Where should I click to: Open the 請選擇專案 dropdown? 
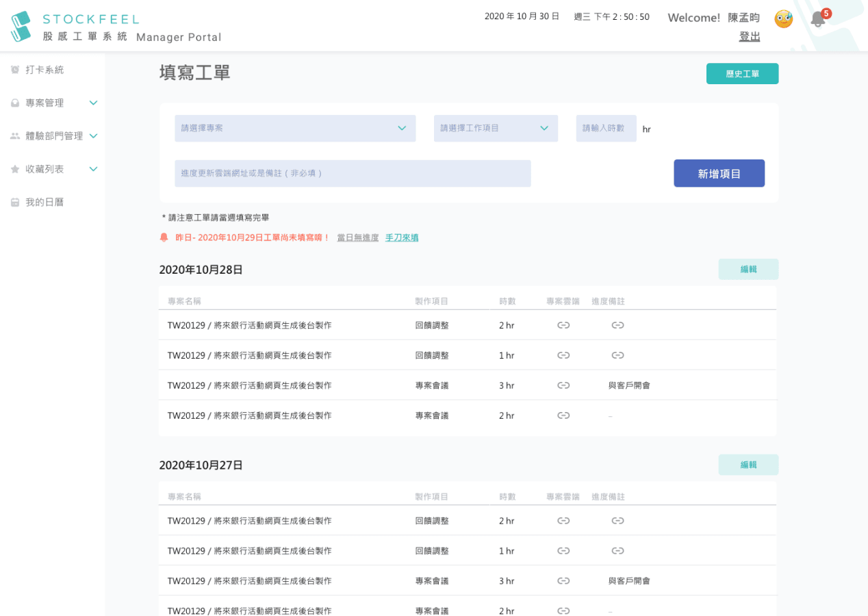295,129
